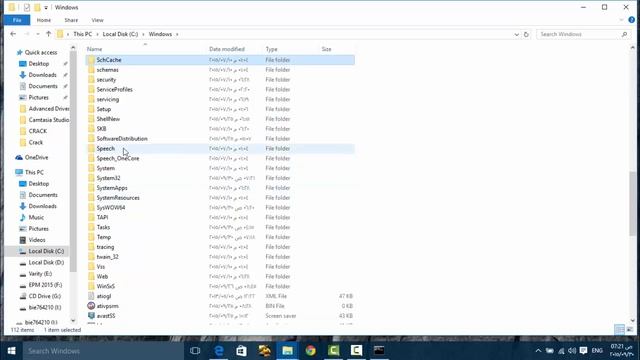Open Videos under This PC
The height and width of the screenshot is (360, 640).
pyautogui.click(x=37, y=240)
